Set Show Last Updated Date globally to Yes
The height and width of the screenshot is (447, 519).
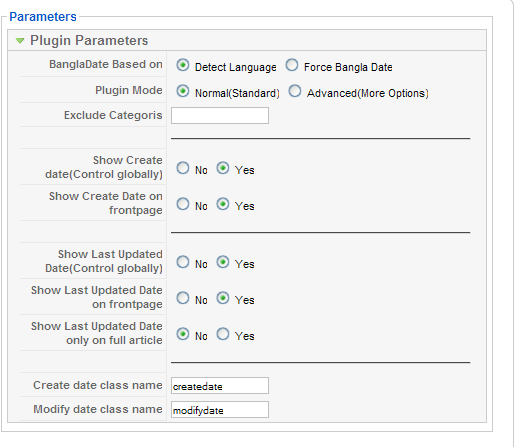tap(223, 262)
